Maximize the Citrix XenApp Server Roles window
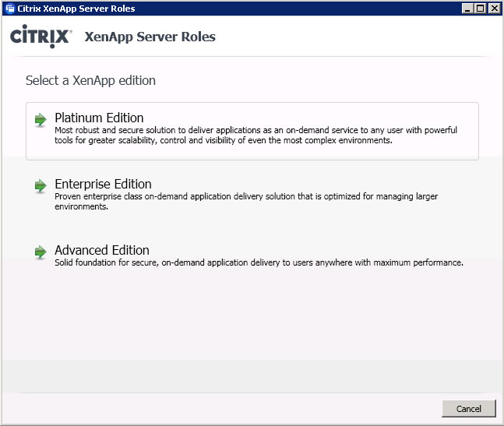 tap(480, 9)
